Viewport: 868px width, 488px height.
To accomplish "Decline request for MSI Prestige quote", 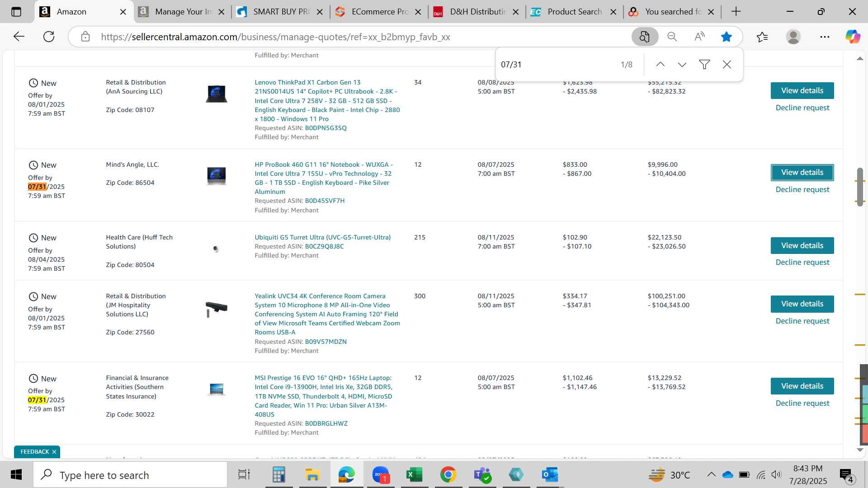I will pyautogui.click(x=802, y=403).
